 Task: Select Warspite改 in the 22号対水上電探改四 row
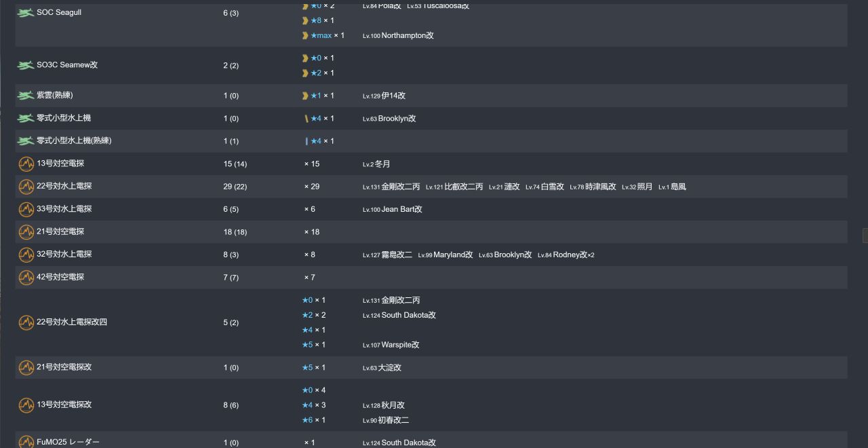[x=400, y=345]
